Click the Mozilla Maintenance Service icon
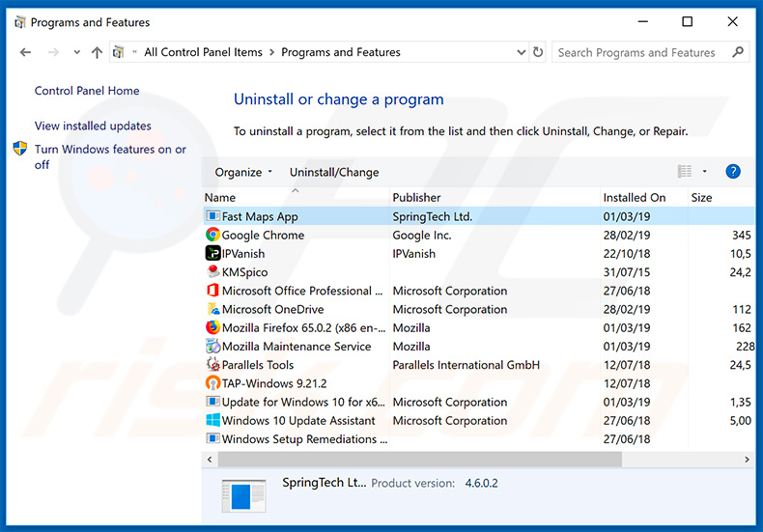 (212, 346)
